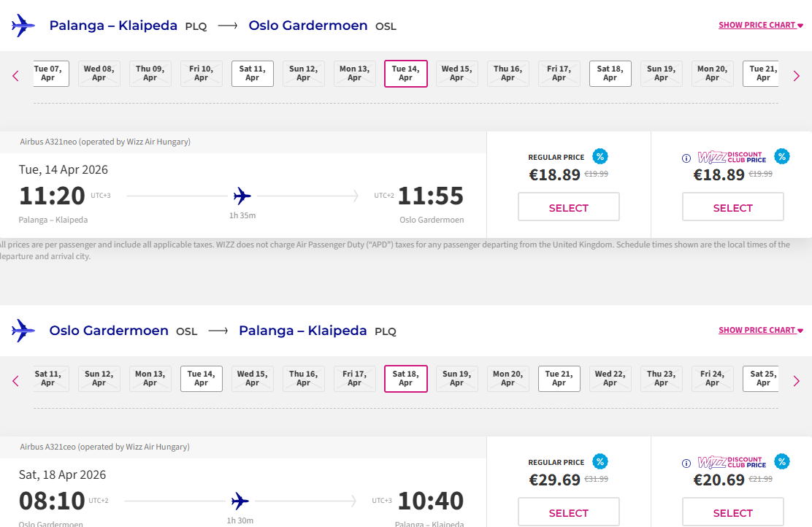Click the percent badge on outbound Discount Club price
Screen dimensions: 812x527
(782, 156)
